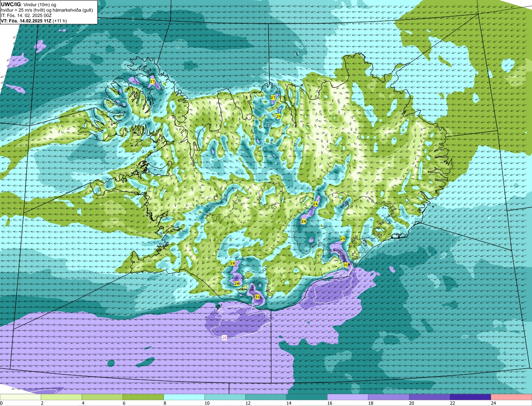This screenshot has height=406, width=532.
Task: Select the olive green 6–8 m/s legend swatch
Action: tap(143, 397)
